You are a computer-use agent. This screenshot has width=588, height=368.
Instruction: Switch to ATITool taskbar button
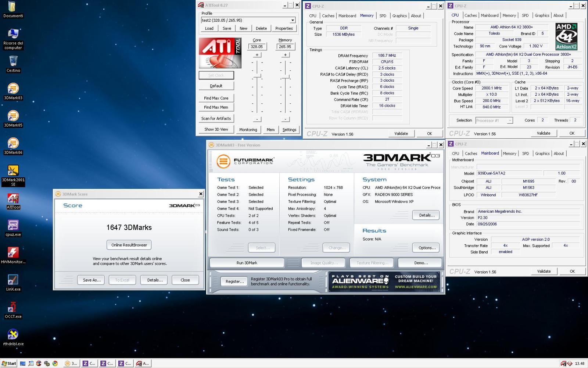click(143, 363)
